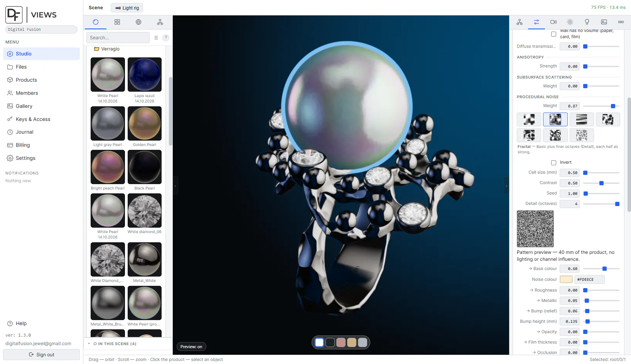This screenshot has height=364, width=631.
Task: Open the light bulb tab in right panel
Action: [x=587, y=22]
